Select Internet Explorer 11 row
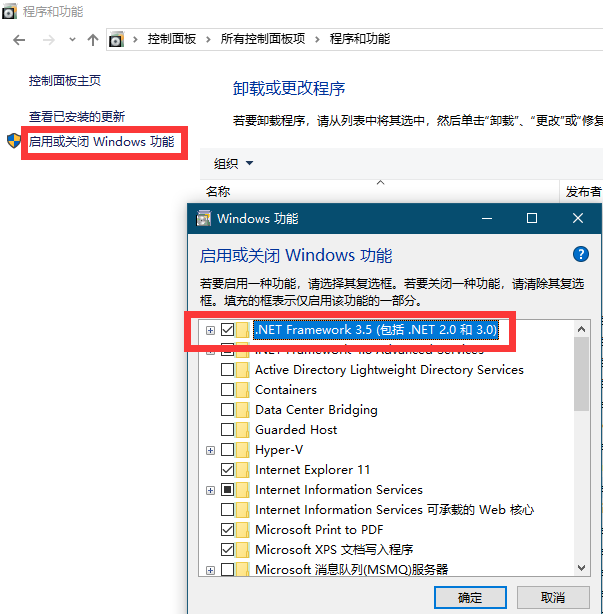This screenshot has width=603, height=614. pos(312,470)
